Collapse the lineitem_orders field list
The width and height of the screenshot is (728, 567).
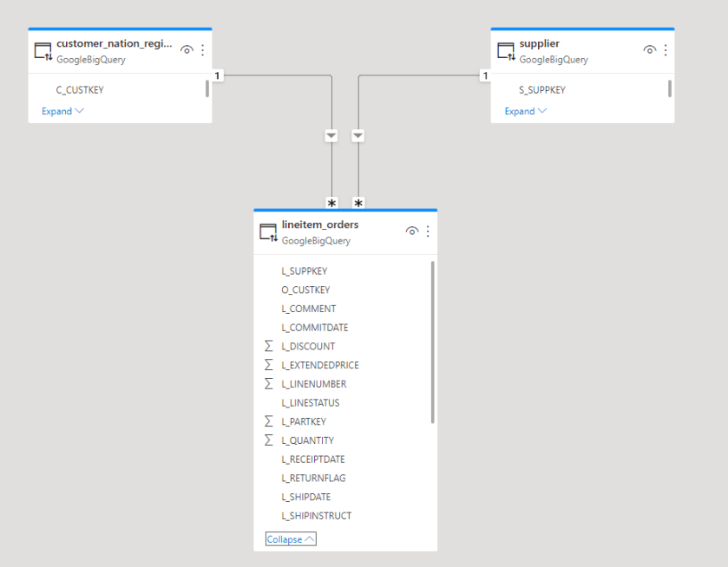(x=290, y=538)
